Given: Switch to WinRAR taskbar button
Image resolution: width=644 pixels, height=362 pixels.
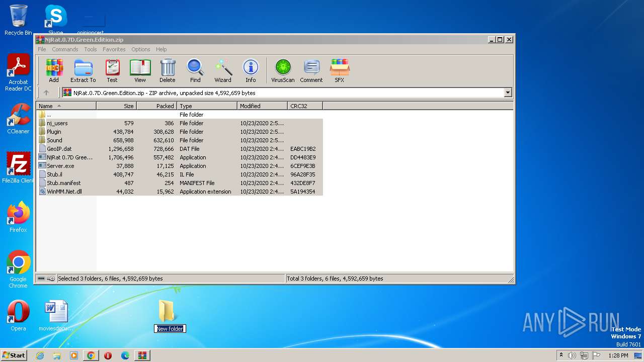Looking at the screenshot, I should (142, 355).
